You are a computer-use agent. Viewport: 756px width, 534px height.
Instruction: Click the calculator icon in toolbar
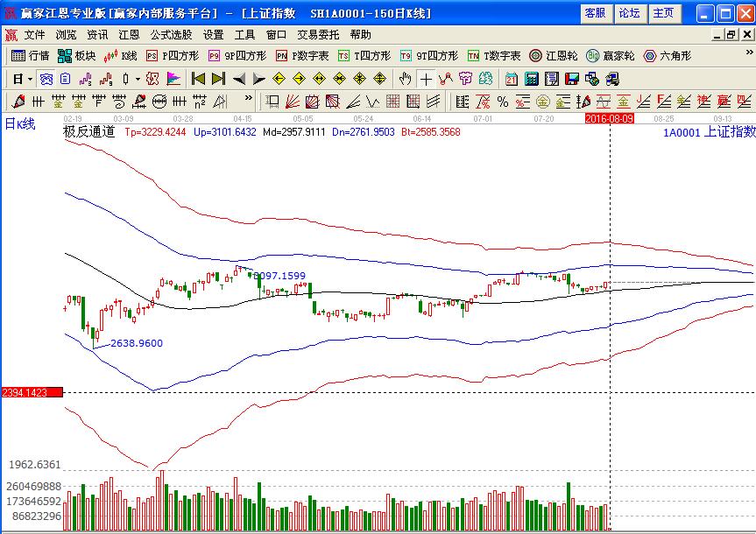pyautogui.click(x=530, y=79)
